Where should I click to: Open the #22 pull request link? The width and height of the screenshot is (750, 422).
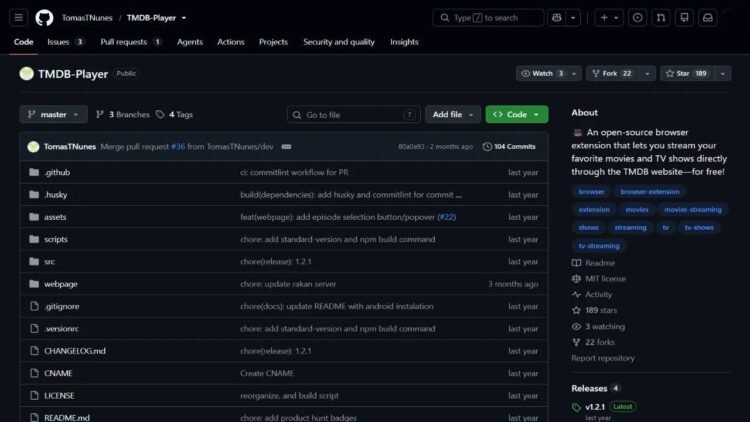point(447,217)
